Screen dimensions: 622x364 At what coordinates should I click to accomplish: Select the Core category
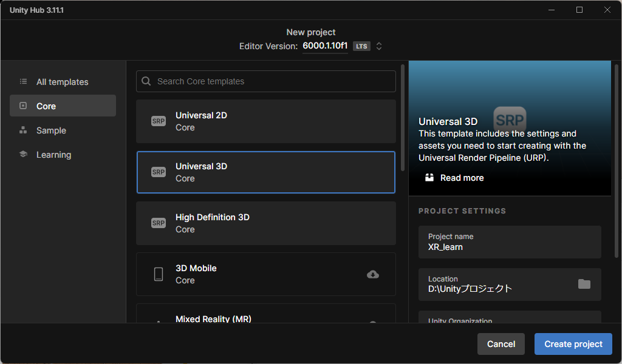click(x=63, y=106)
